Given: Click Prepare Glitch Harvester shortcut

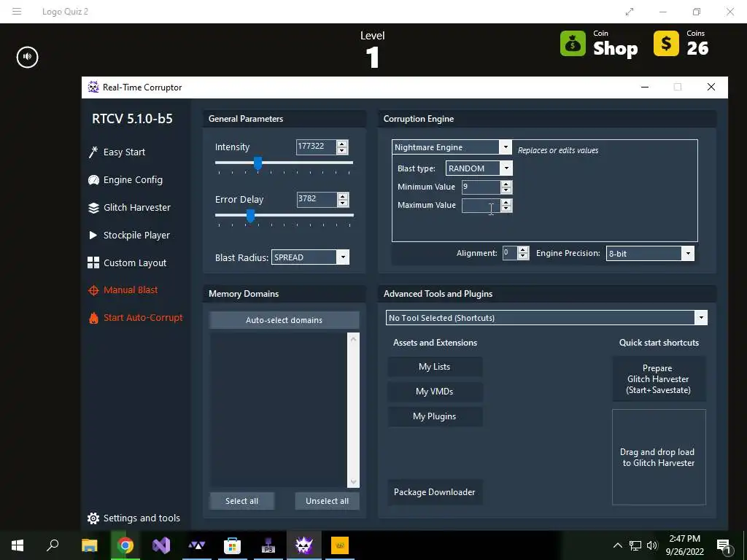Looking at the screenshot, I should click(x=659, y=379).
